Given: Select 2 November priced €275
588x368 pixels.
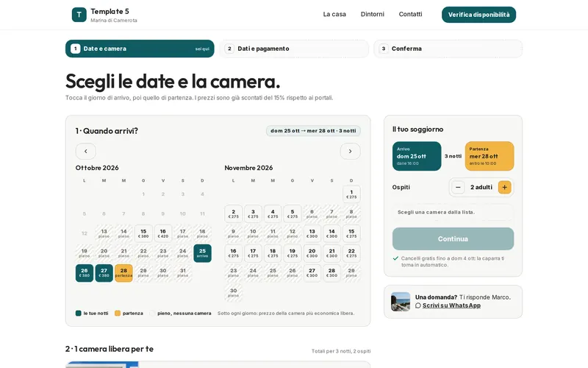Looking at the screenshot, I should pyautogui.click(x=233, y=213).
